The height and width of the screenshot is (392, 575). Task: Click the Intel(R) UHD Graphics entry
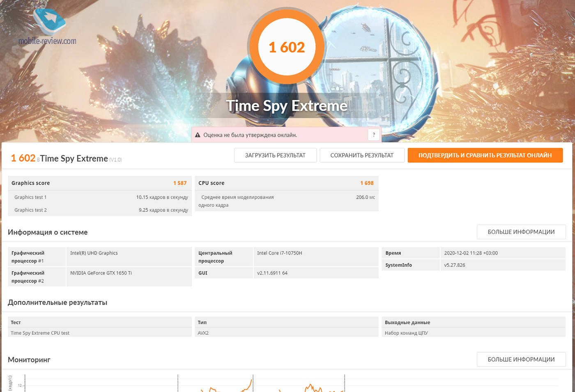94,253
